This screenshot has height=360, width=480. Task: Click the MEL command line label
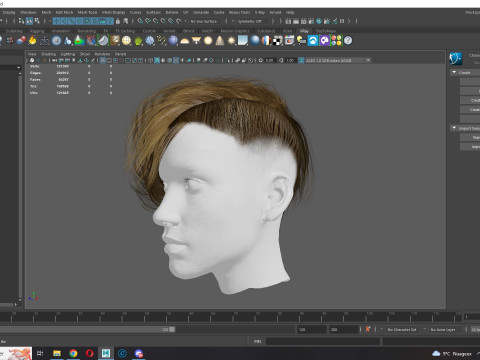(x=257, y=341)
